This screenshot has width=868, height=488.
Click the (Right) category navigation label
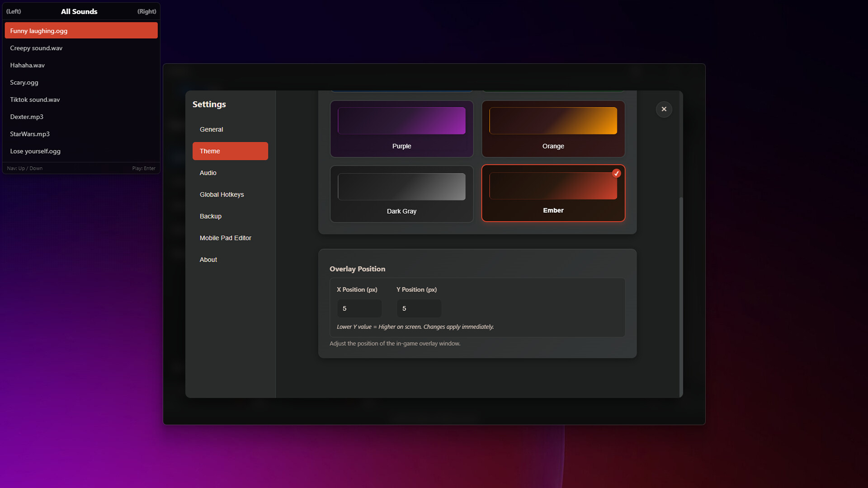pos(146,11)
